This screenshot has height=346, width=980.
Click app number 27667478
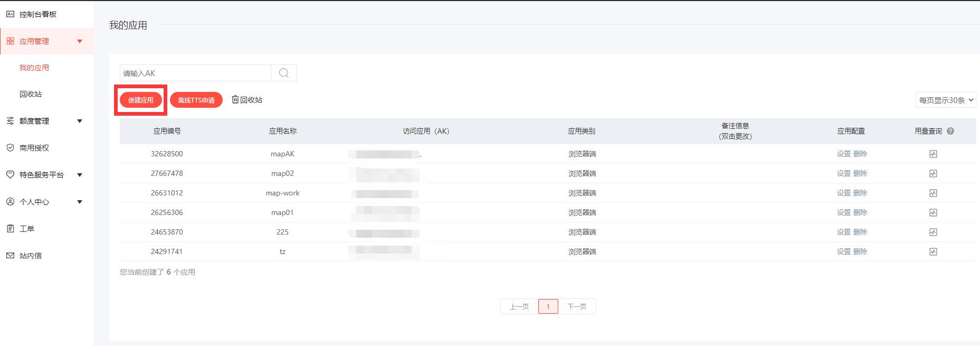167,173
